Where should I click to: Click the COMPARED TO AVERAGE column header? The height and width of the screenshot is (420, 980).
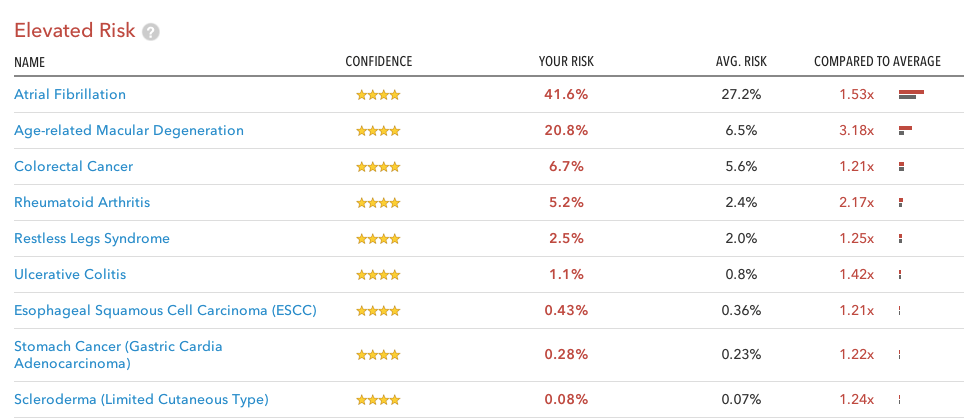coord(877,62)
